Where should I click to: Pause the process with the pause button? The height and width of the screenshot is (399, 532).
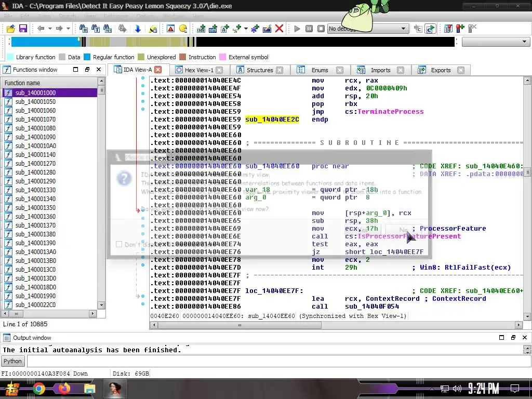309,29
